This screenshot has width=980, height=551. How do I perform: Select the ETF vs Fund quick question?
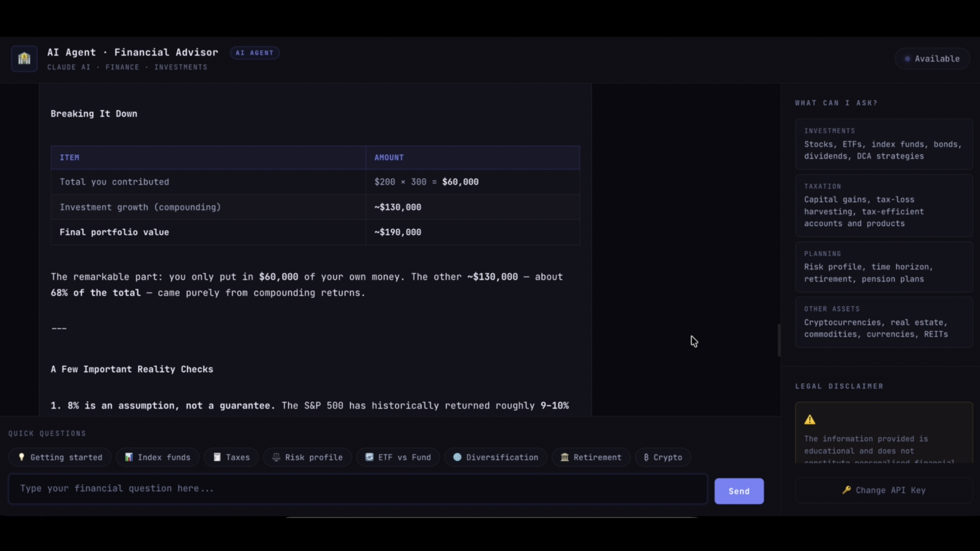tap(398, 457)
